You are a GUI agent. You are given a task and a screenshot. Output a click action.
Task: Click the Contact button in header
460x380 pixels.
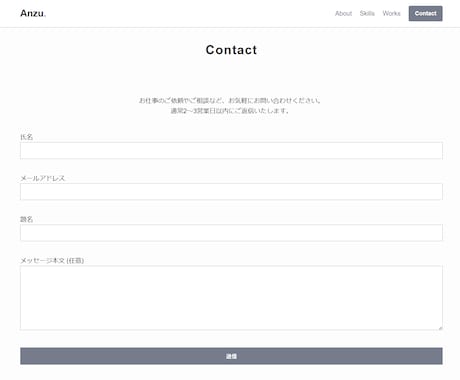pyautogui.click(x=425, y=13)
